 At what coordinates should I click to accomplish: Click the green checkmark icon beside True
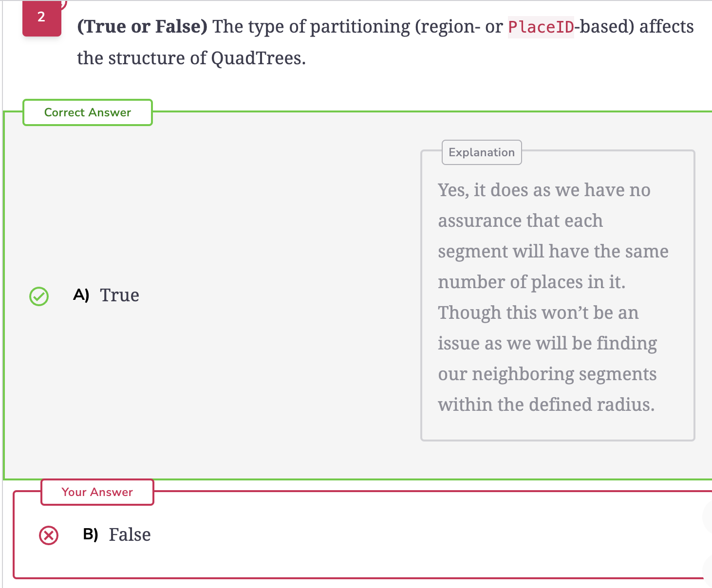click(x=39, y=296)
